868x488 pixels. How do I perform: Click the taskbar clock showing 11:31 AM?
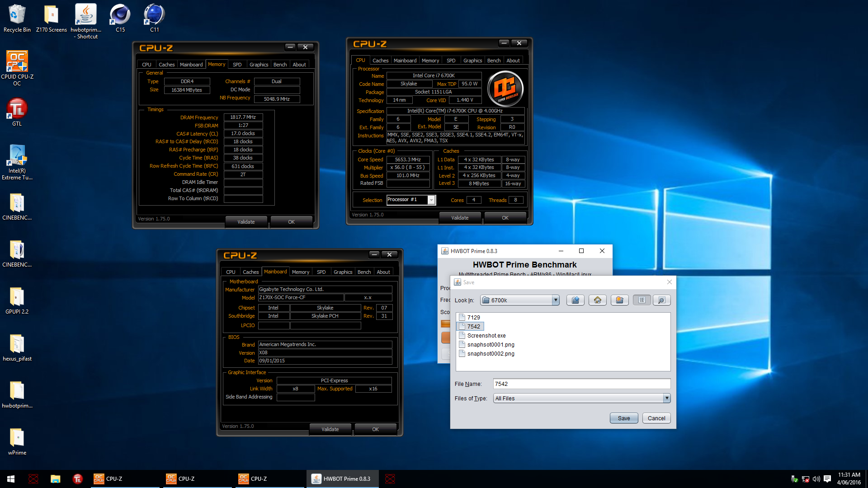point(849,479)
